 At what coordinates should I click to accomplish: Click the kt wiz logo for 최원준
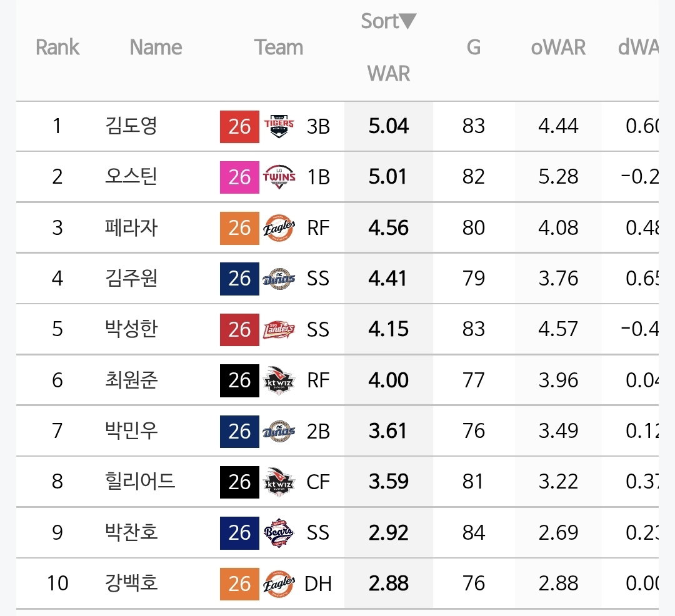pyautogui.click(x=279, y=380)
